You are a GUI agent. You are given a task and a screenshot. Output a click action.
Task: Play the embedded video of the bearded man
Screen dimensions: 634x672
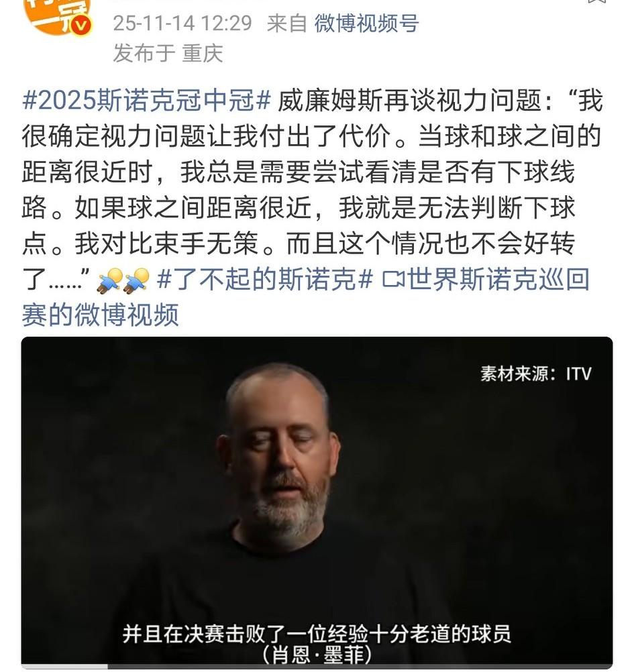click(x=317, y=502)
